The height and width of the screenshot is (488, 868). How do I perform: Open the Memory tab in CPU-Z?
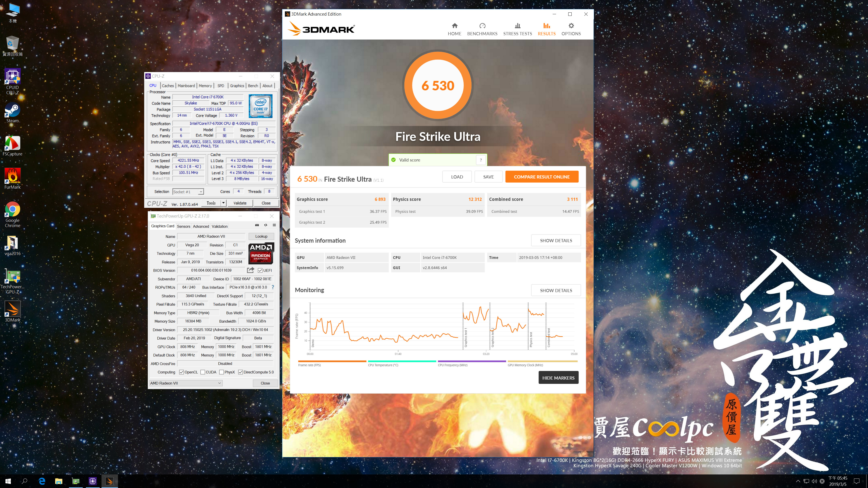[x=205, y=86]
